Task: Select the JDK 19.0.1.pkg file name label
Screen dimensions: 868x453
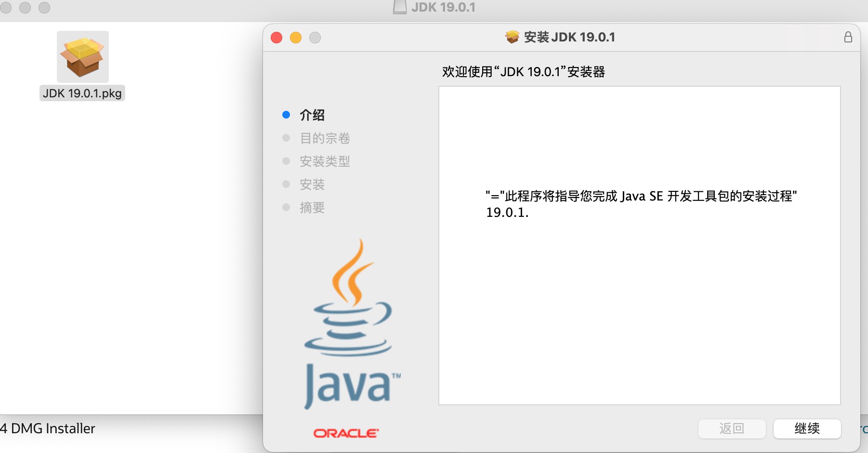Action: pos(82,93)
